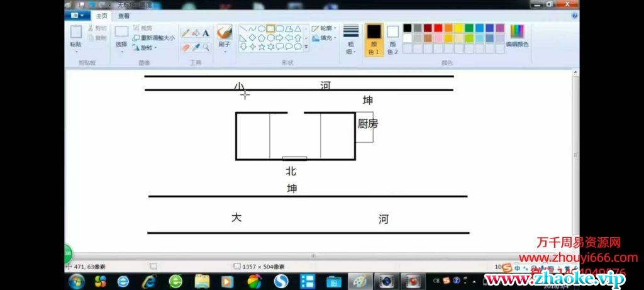This screenshot has width=644, height=290.
Task: Toggle Color 1 (颜色 1) as active
Action: click(x=374, y=40)
